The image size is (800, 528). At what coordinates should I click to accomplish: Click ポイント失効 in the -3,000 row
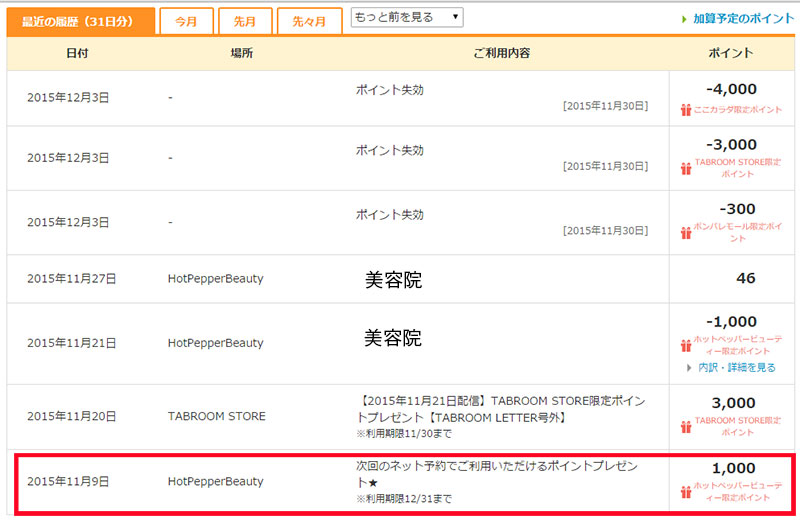(x=390, y=150)
